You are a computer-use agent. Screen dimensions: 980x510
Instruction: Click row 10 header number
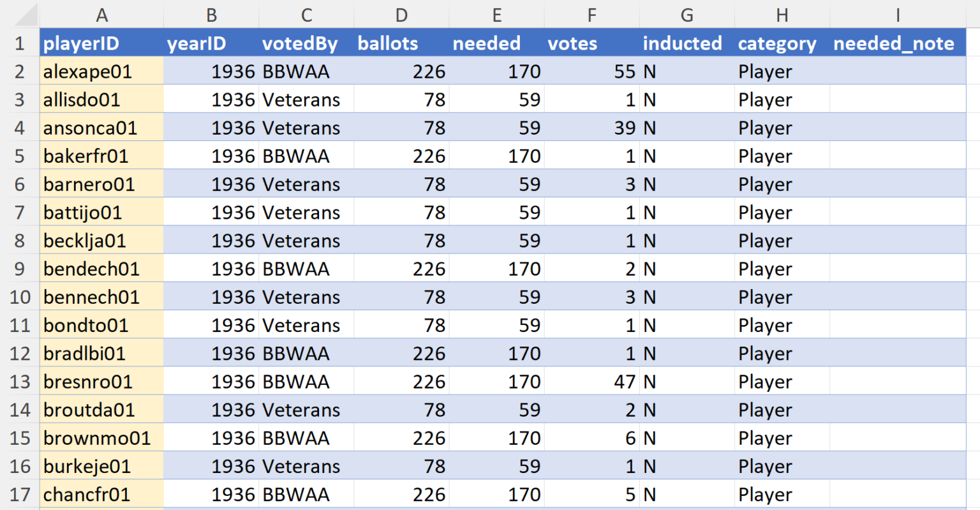20,297
